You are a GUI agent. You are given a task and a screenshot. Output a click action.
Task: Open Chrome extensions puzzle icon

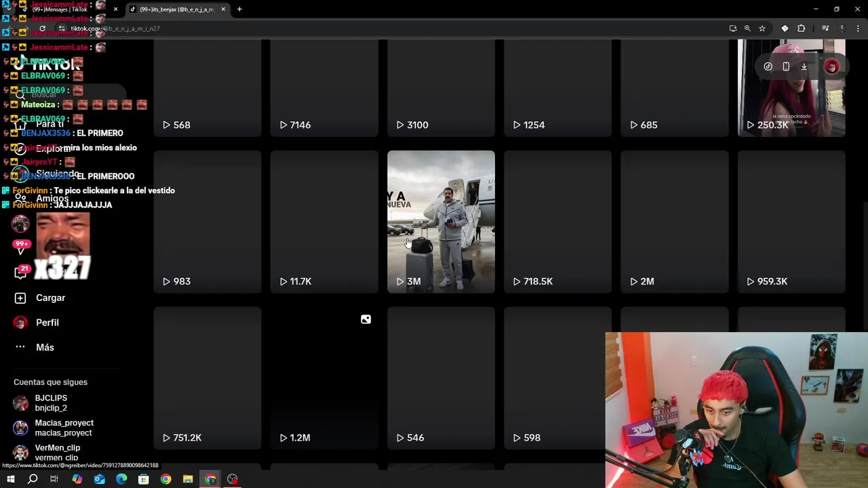point(802,28)
